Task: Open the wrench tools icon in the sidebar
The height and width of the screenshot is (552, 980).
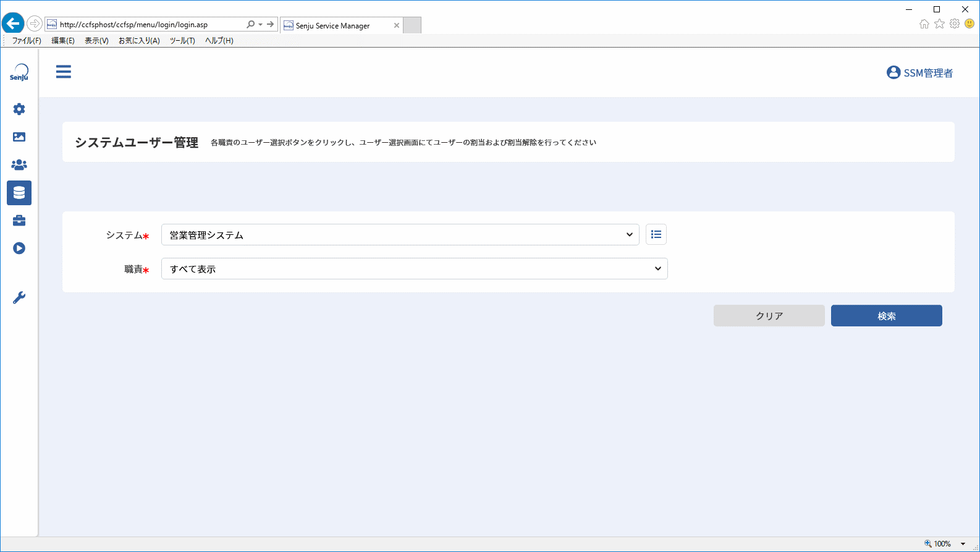Action: (19, 298)
